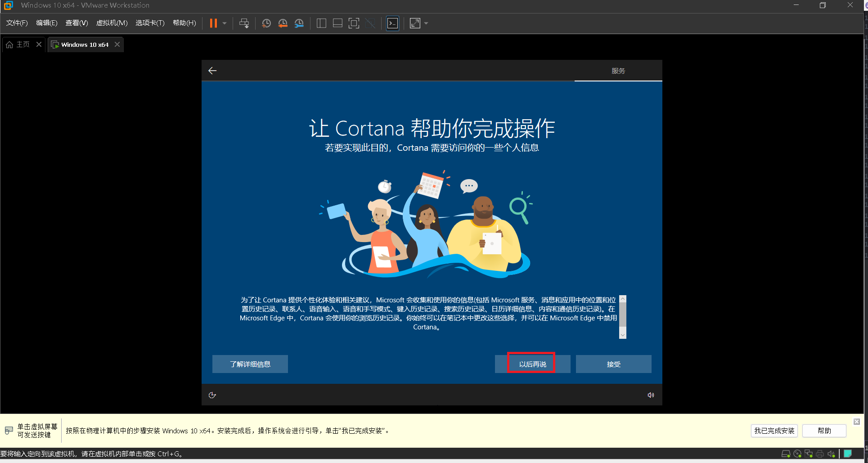Close the Windows 10 x64 tab
Image resolution: width=868 pixels, height=463 pixels.
[x=117, y=44]
